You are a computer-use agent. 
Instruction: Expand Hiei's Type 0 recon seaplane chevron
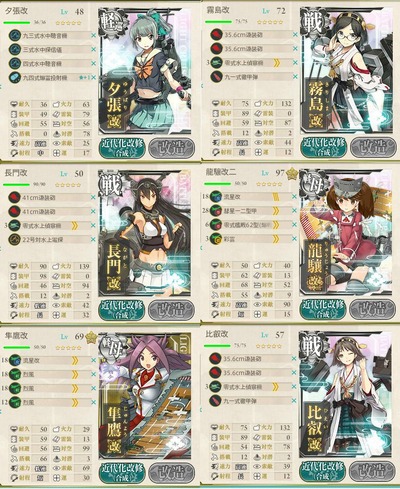275,387
